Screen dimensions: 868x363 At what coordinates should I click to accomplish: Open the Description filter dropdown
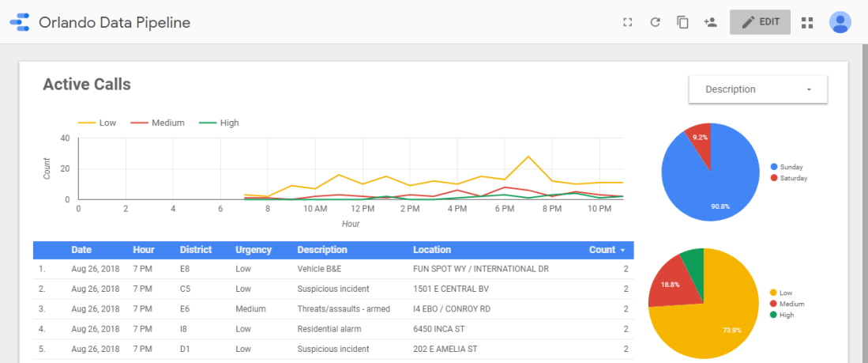(x=757, y=89)
